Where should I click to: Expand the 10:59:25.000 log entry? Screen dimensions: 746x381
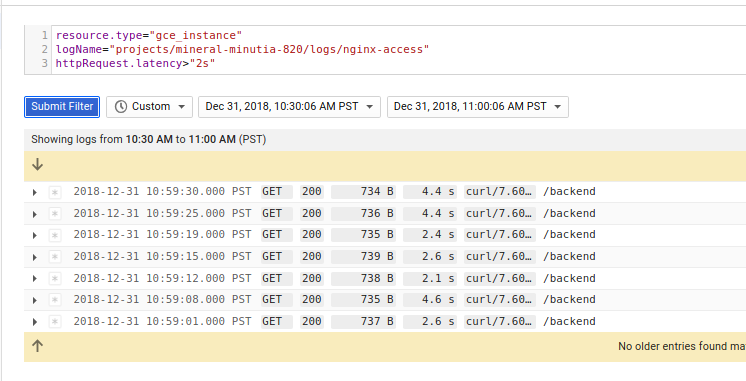(35, 214)
